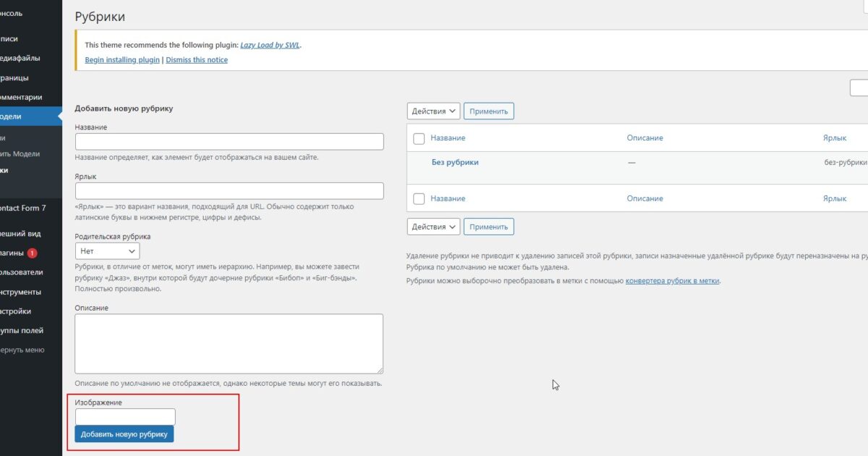Click the без-рубрики slug cell
The width and height of the screenshot is (868, 456).
[846, 163]
